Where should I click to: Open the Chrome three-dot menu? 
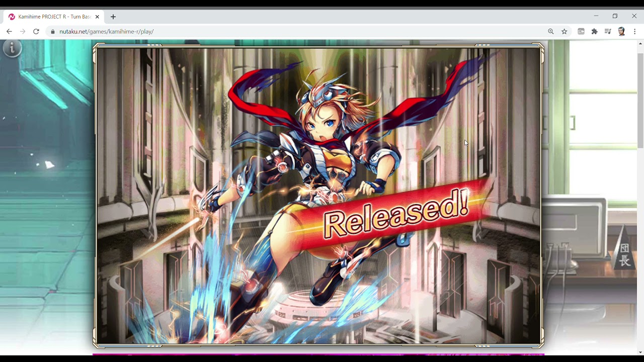(x=635, y=31)
